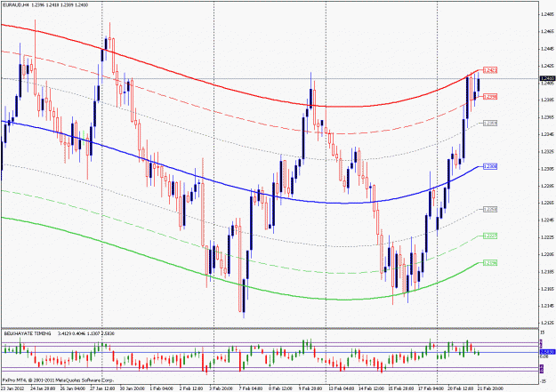Select the 1.2345 price axis label

pyautogui.click(x=548, y=134)
